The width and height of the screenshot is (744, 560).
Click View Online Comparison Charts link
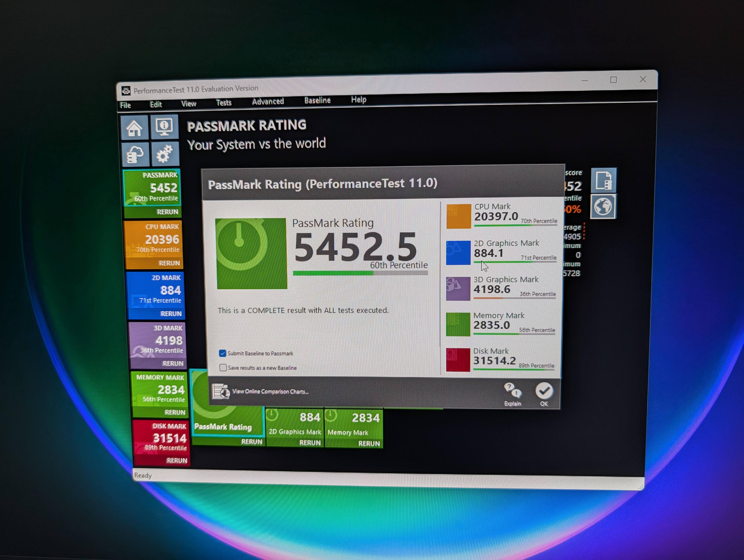pyautogui.click(x=270, y=391)
